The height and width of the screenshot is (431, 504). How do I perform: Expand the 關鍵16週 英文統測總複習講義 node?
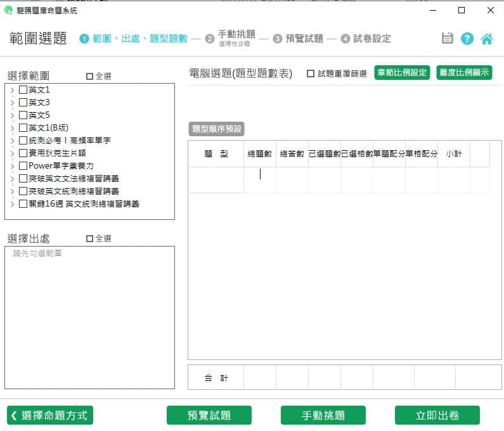(12, 204)
